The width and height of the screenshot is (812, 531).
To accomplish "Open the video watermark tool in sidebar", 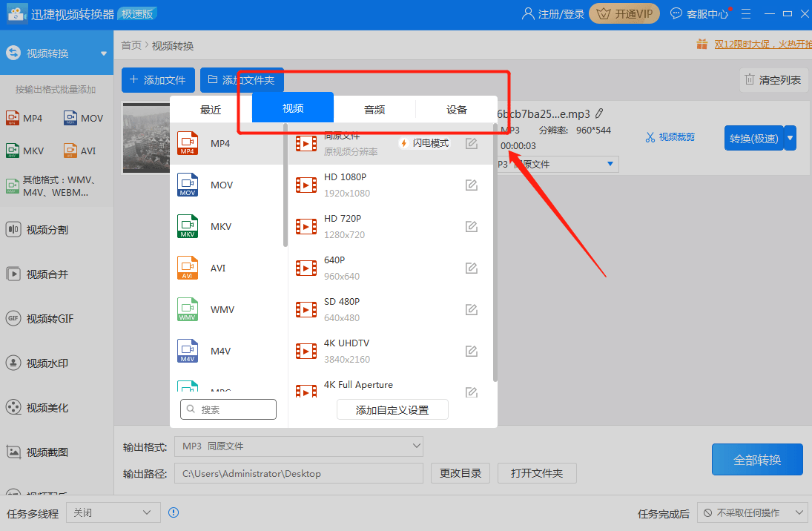I will (x=47, y=363).
